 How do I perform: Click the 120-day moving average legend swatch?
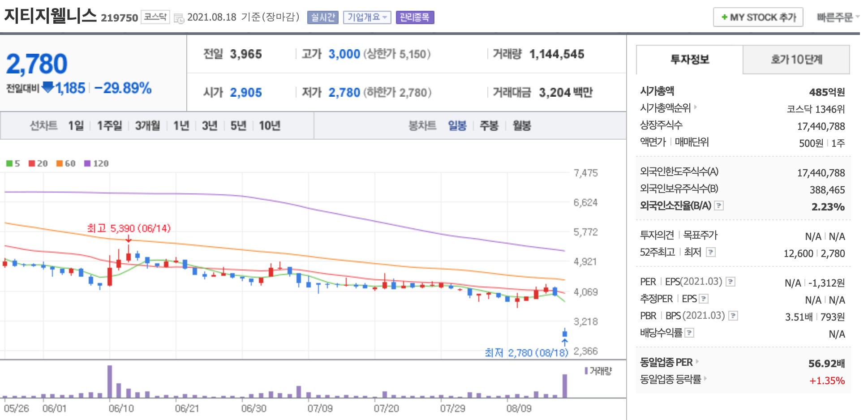click(87, 163)
